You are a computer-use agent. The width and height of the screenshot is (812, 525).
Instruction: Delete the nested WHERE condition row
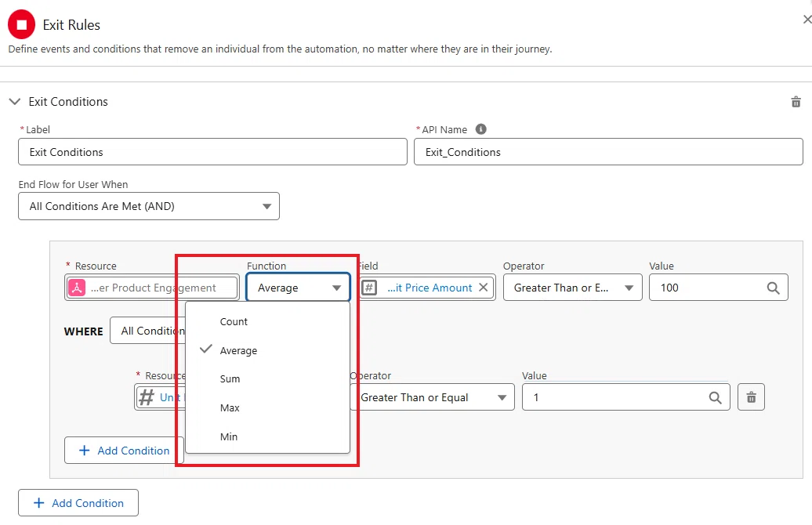751,397
